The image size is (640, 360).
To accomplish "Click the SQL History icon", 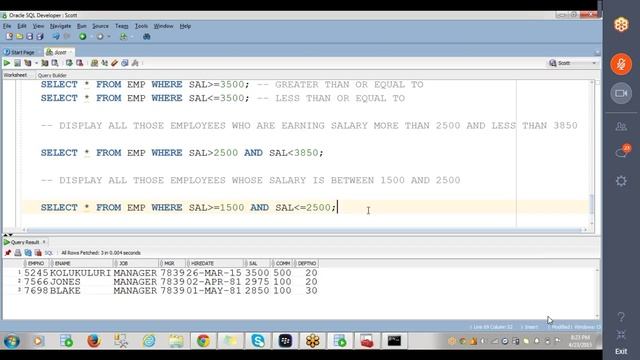I will click(125, 63).
